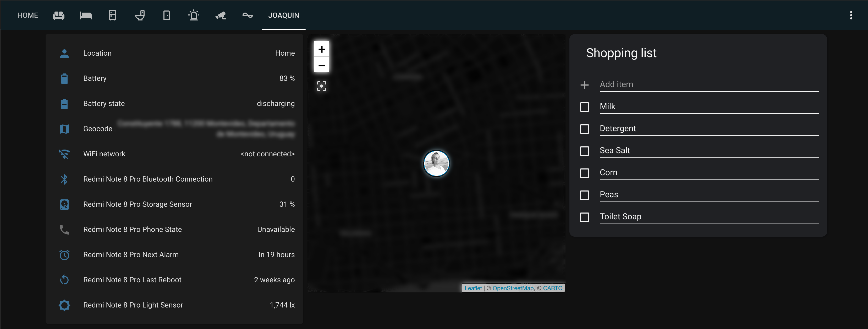Viewport: 868px width, 329px height.
Task: Open the door icon tab
Action: pyautogui.click(x=167, y=15)
